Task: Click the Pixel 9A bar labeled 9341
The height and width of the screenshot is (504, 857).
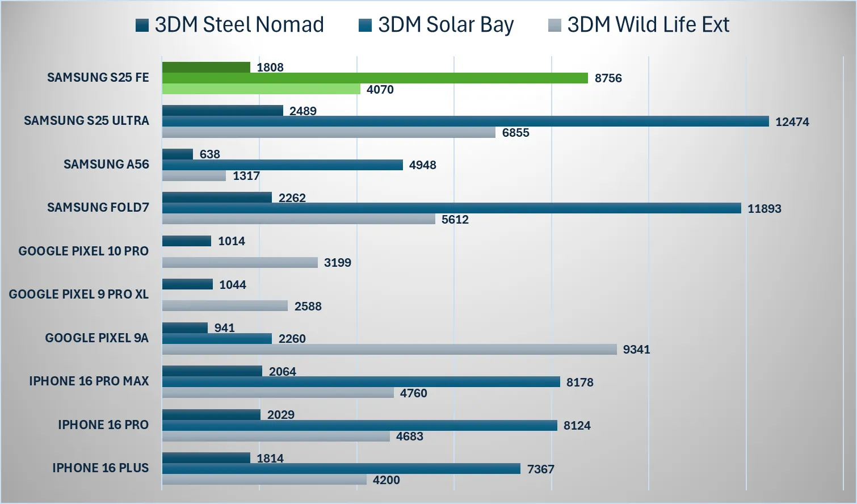Action: [389, 350]
